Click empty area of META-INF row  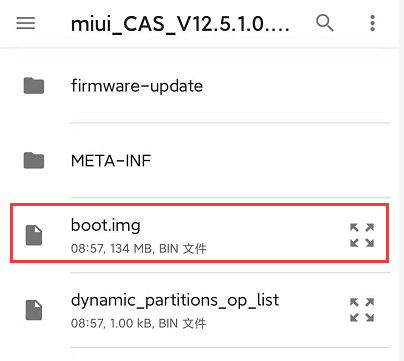[267, 161]
